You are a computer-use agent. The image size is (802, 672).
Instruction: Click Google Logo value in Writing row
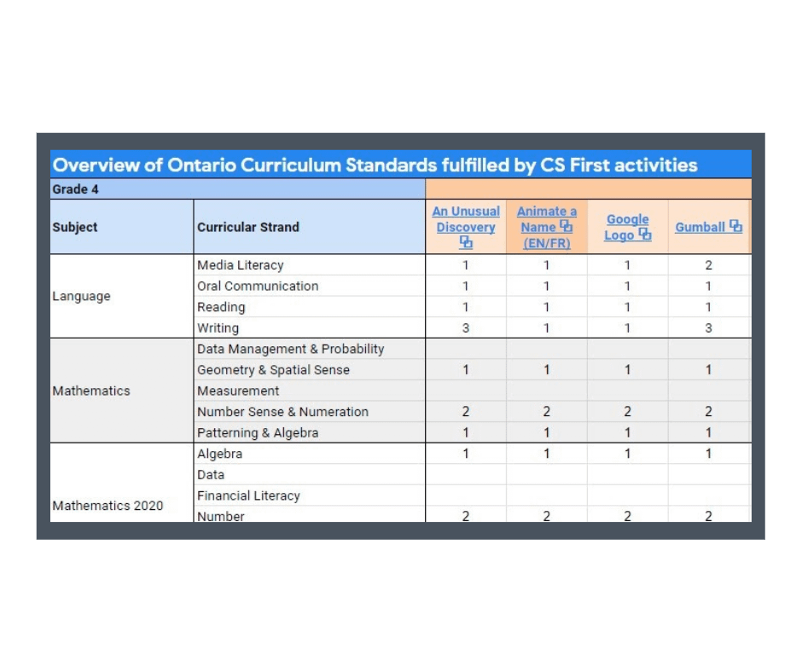click(627, 327)
